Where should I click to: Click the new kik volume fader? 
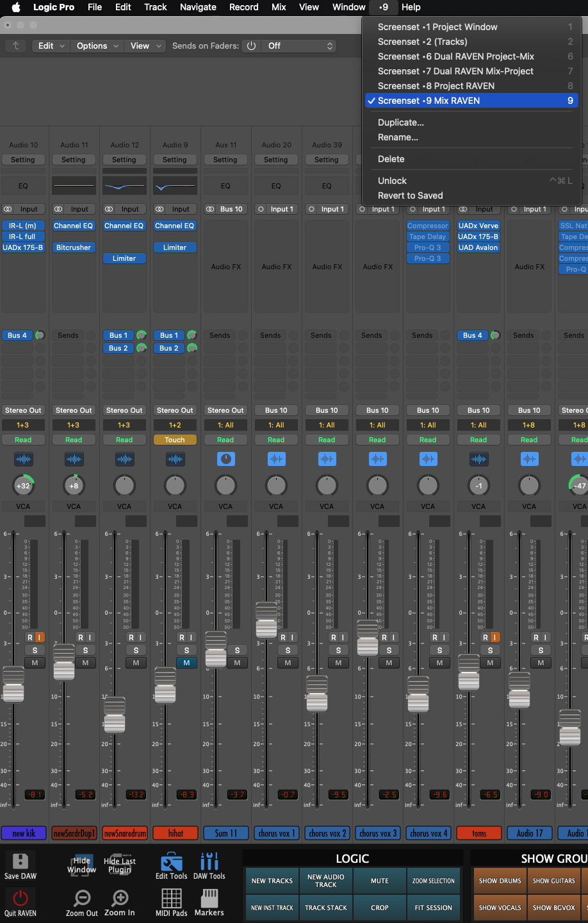(13, 684)
